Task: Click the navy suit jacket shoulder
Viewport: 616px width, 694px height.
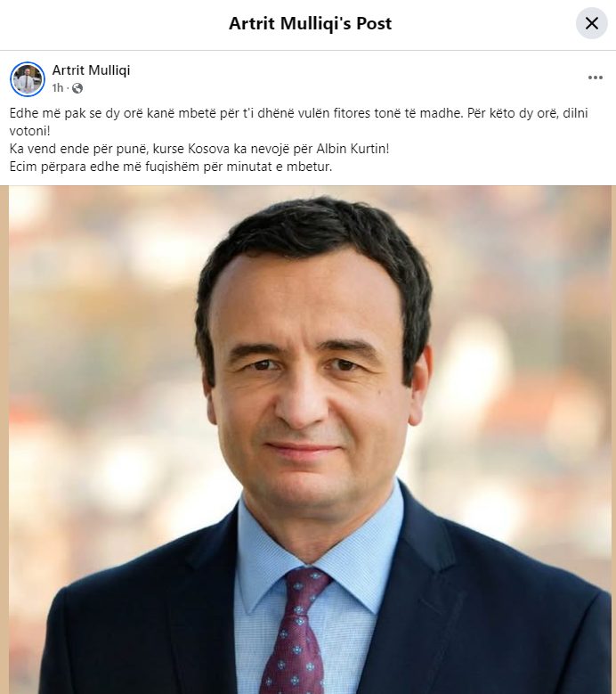Action: point(508,589)
